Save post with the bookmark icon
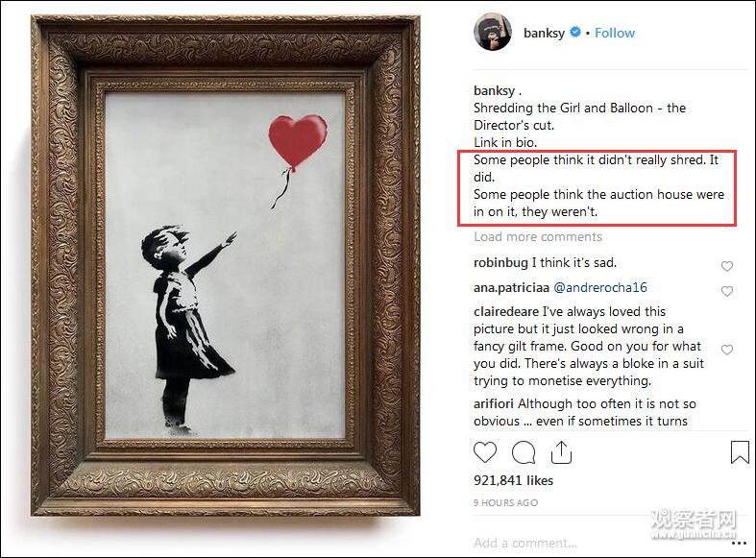 pos(740,452)
